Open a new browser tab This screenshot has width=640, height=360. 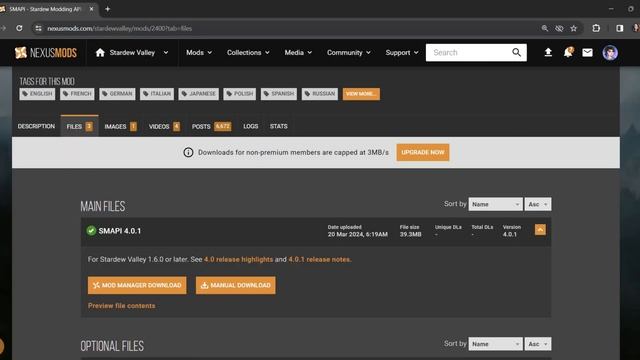[x=108, y=9]
